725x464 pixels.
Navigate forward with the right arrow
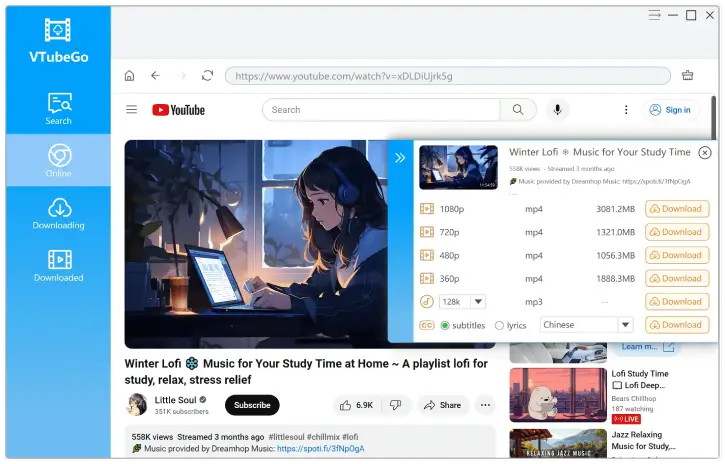click(x=181, y=76)
